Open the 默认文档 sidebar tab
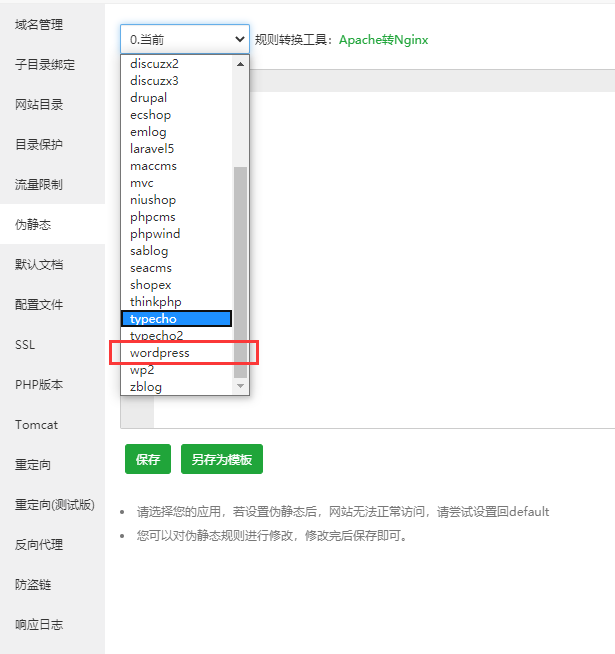The height and width of the screenshot is (654, 615). tap(53, 264)
